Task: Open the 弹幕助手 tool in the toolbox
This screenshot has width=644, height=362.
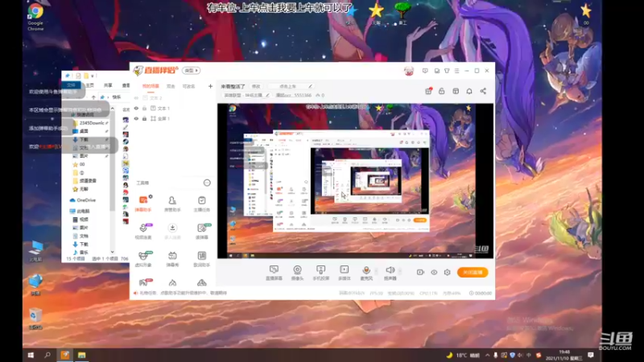Action: 143,204
